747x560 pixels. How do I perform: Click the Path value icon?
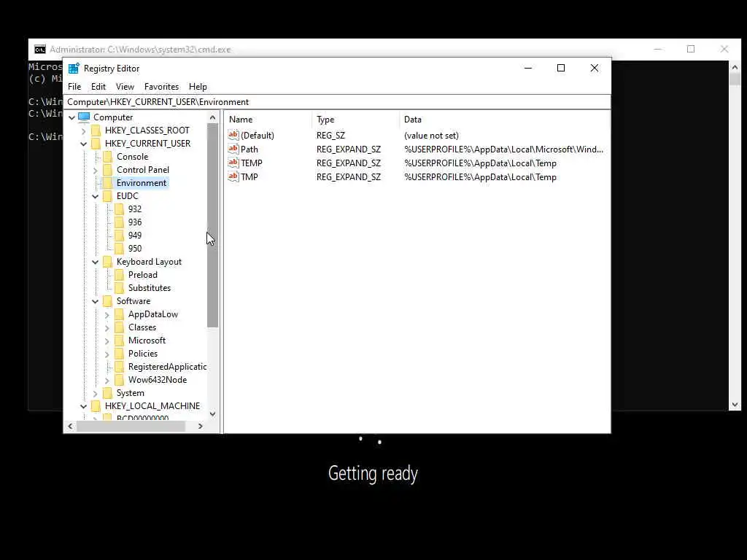pyautogui.click(x=233, y=149)
